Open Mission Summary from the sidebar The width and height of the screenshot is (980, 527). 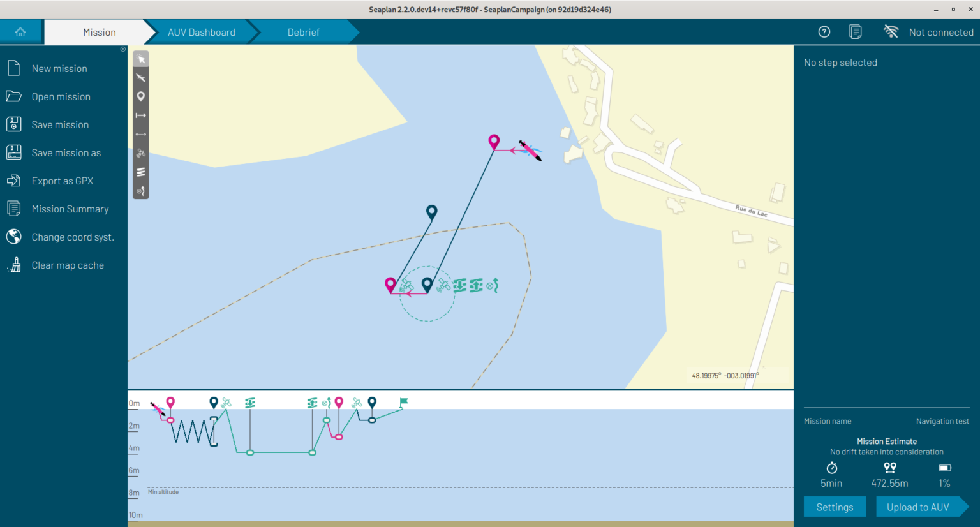(x=70, y=209)
